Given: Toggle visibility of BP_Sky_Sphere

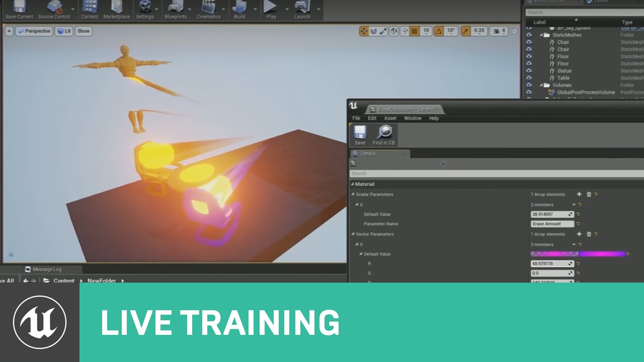Looking at the screenshot, I should tap(529, 28).
